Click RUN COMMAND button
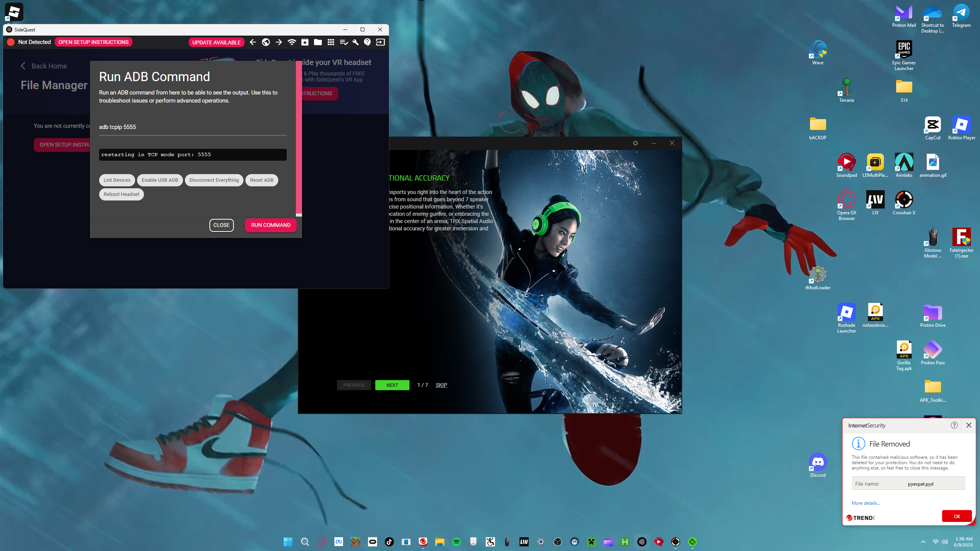The height and width of the screenshot is (551, 980). [x=271, y=225]
